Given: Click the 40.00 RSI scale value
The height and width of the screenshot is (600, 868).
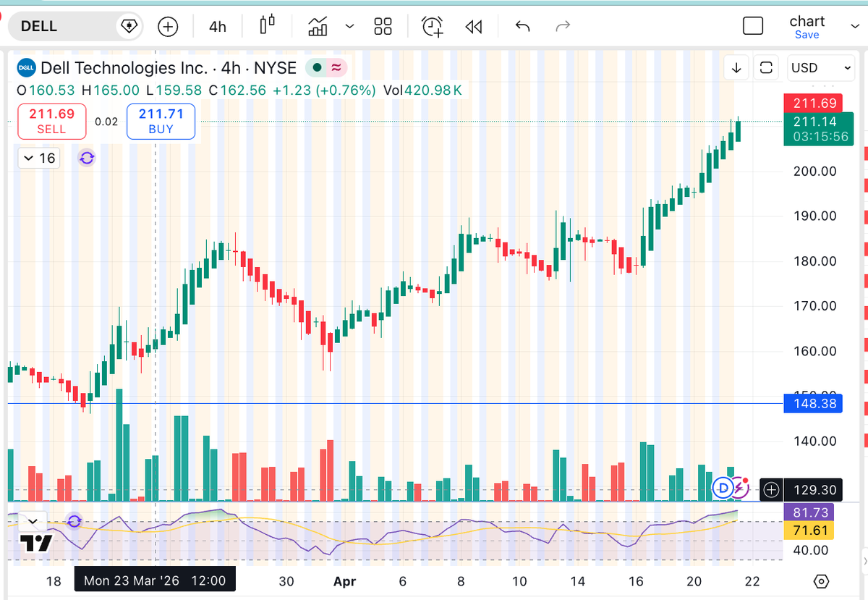Looking at the screenshot, I should click(810, 550).
